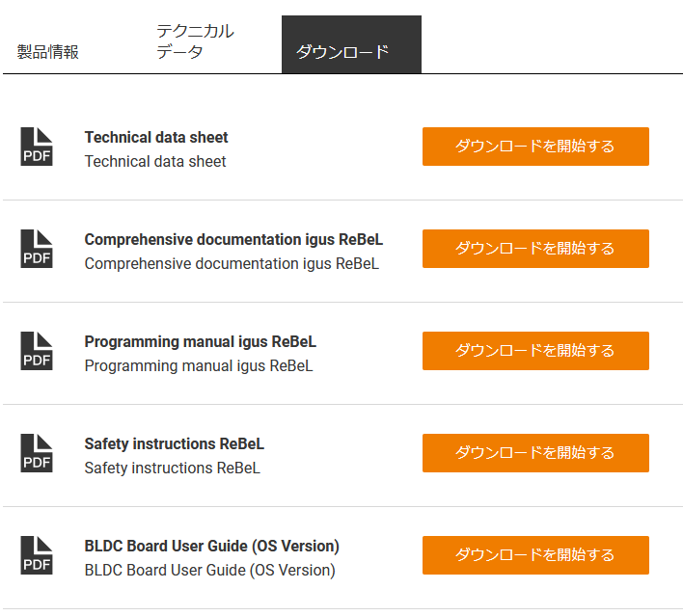Start the Safety instructions ReBeL download
Image resolution: width=683 pixels, height=616 pixels.
tap(535, 453)
